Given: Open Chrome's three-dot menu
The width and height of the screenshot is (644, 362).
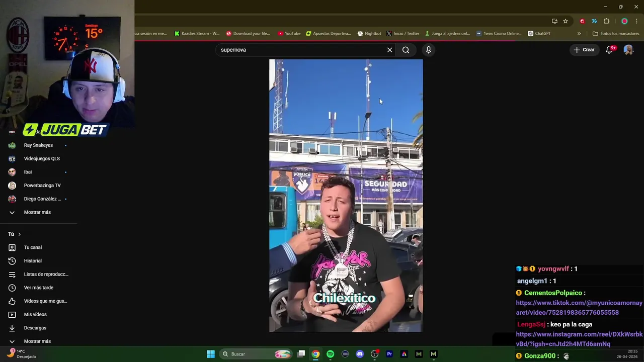Looking at the screenshot, I should click(x=637, y=21).
